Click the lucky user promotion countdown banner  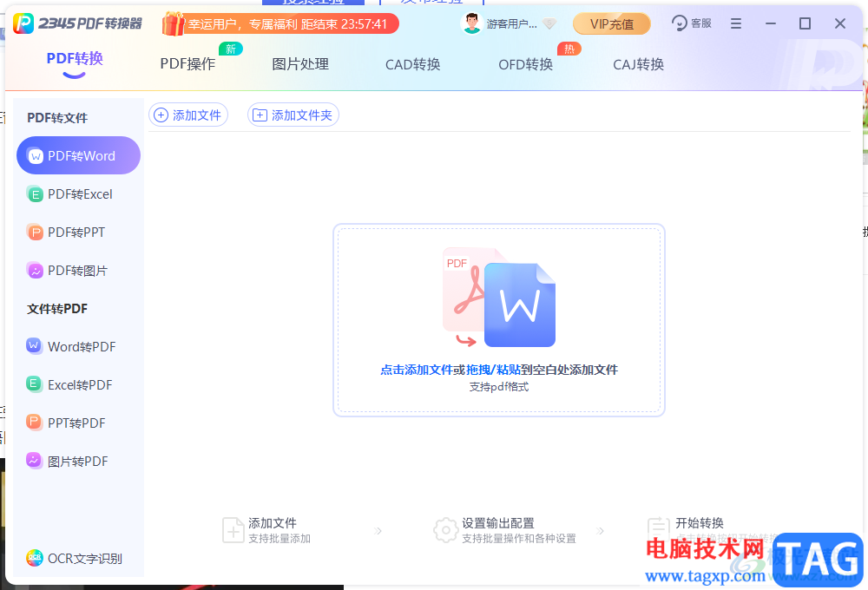coord(280,23)
